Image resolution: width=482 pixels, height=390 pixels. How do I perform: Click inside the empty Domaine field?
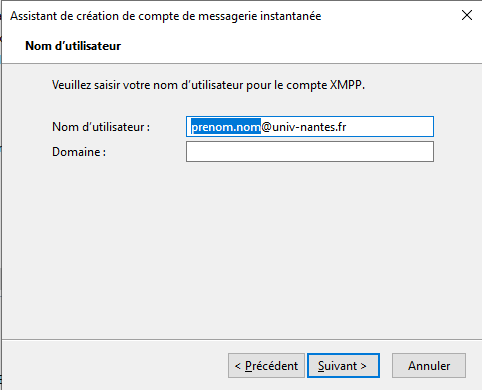click(x=310, y=152)
